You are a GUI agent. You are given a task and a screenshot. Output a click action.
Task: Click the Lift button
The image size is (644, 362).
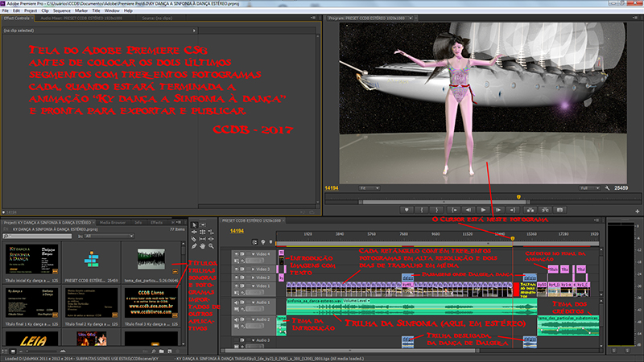tap(530, 210)
